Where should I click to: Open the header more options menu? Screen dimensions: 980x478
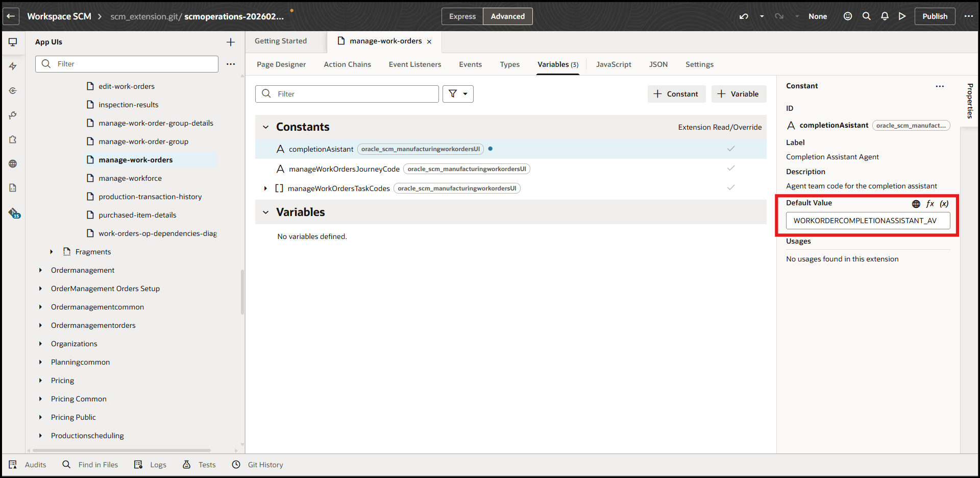pos(969,16)
